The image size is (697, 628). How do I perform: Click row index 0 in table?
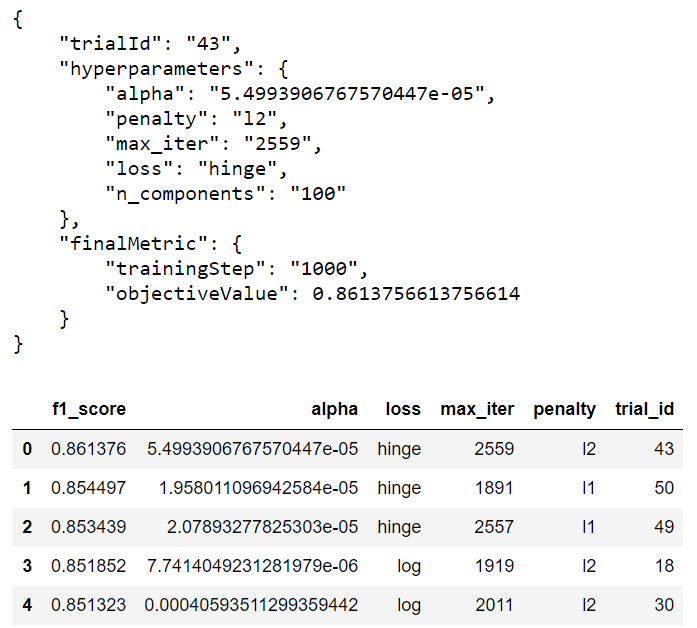click(x=27, y=449)
